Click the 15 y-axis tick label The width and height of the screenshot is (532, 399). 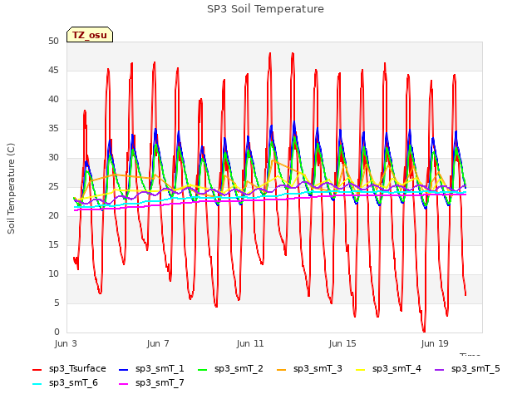click(53, 244)
